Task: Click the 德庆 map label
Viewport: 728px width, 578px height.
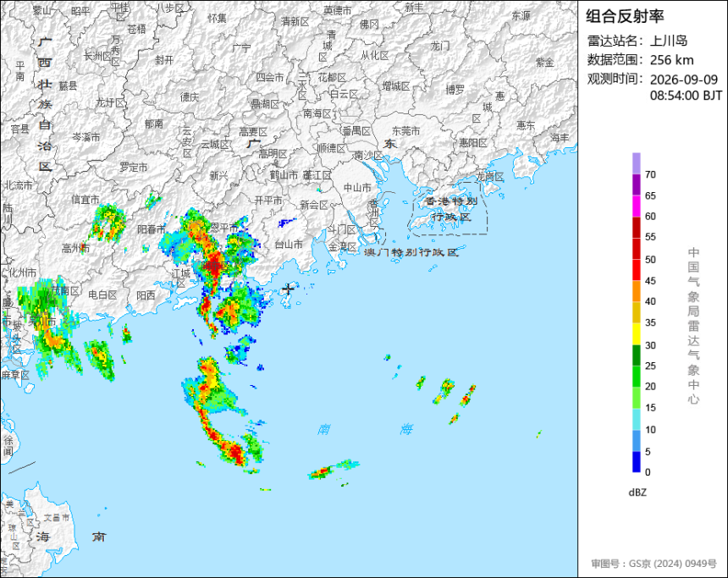Action: (190, 96)
